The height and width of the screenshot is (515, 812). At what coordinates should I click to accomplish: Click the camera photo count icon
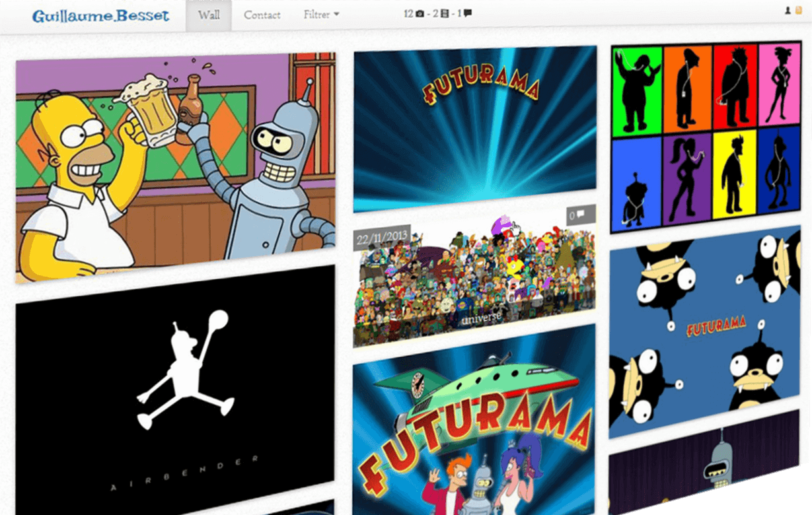click(x=420, y=14)
